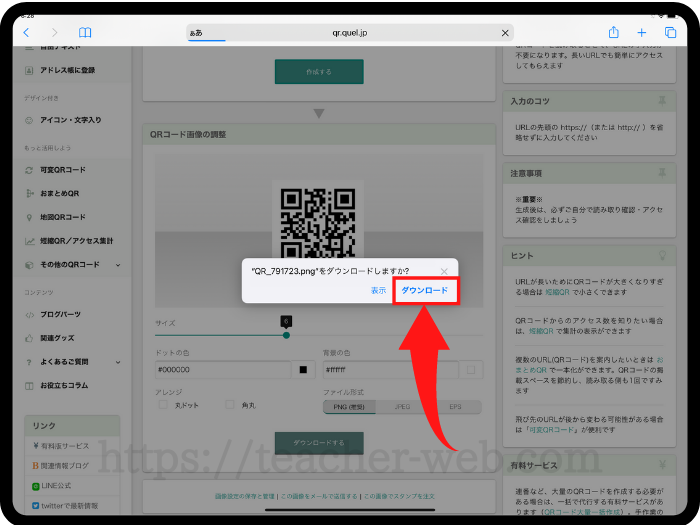The height and width of the screenshot is (525, 700).
Task: Check the 丸ドット checkbox
Action: (163, 405)
